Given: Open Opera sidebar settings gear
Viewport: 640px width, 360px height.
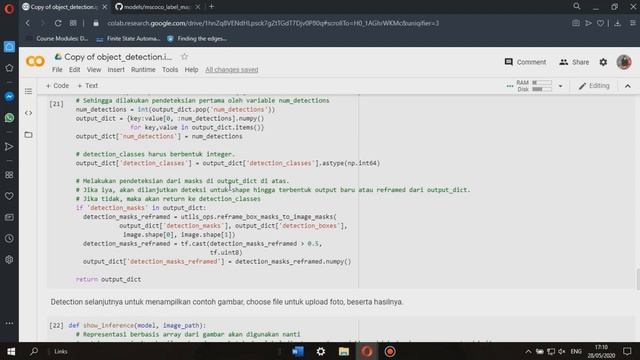Looking at the screenshot, I should tap(9, 260).
